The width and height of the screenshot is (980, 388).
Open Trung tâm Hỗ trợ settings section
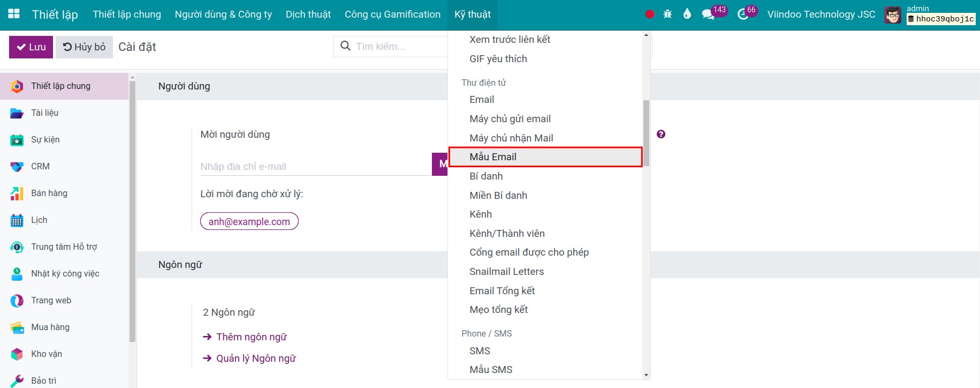click(64, 247)
